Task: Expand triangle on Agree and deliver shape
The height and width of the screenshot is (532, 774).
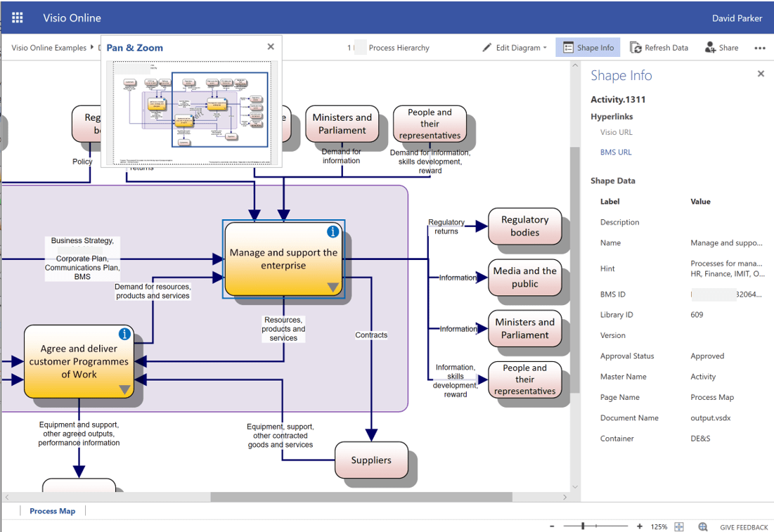Action: pyautogui.click(x=124, y=390)
